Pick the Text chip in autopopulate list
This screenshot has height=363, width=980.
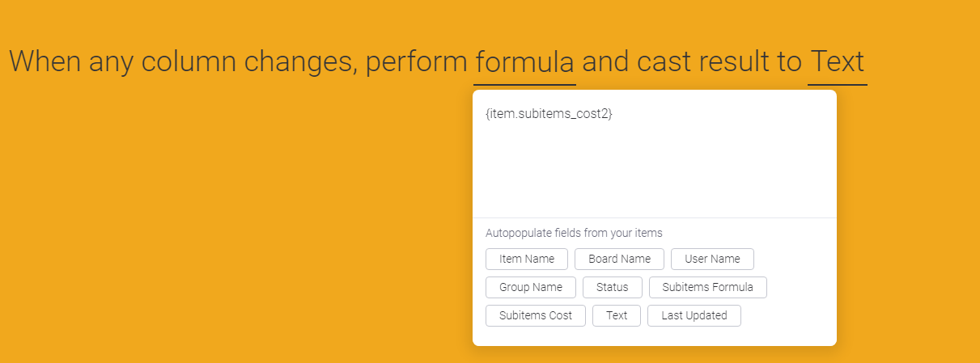(617, 315)
